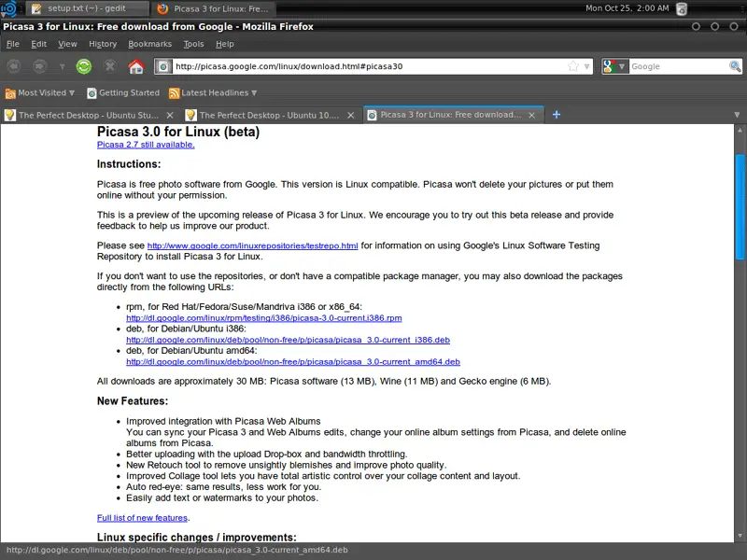Open the new tab plus icon
This screenshot has height=560, width=747.
[556, 115]
